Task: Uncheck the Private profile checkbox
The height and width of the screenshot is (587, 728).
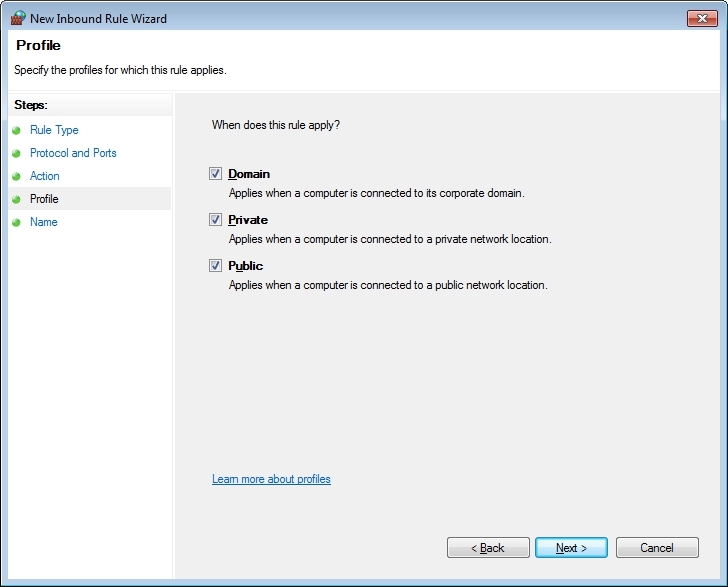Action: 215,220
